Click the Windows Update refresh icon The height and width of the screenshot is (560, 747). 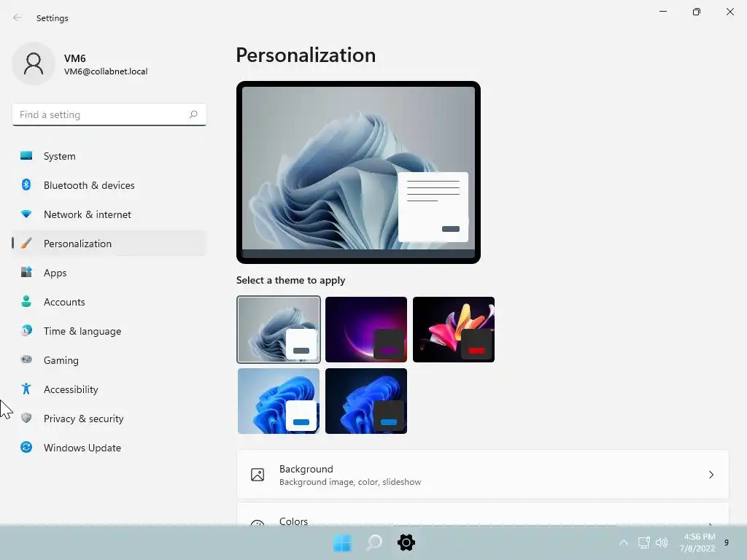(26, 447)
